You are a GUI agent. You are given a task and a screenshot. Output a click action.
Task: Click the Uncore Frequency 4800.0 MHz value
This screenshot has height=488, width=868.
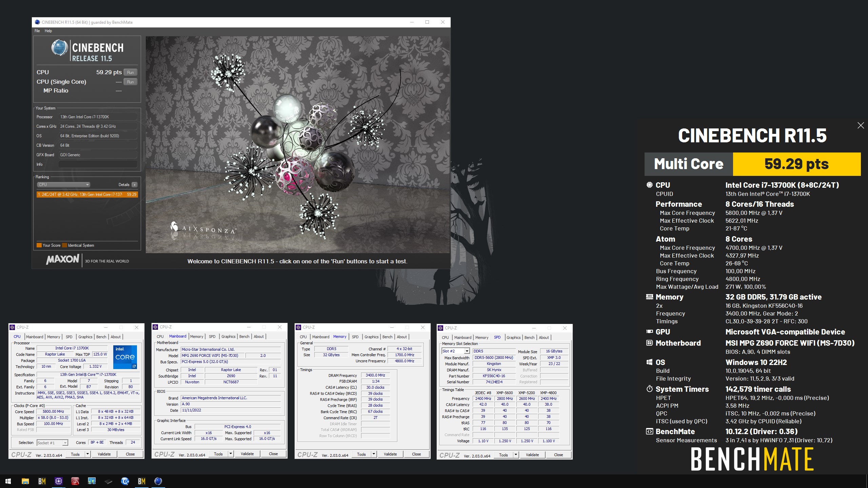[405, 361]
